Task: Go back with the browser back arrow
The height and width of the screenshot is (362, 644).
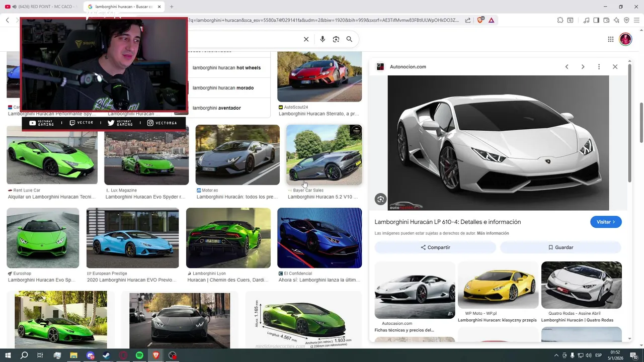Action: coord(7,20)
